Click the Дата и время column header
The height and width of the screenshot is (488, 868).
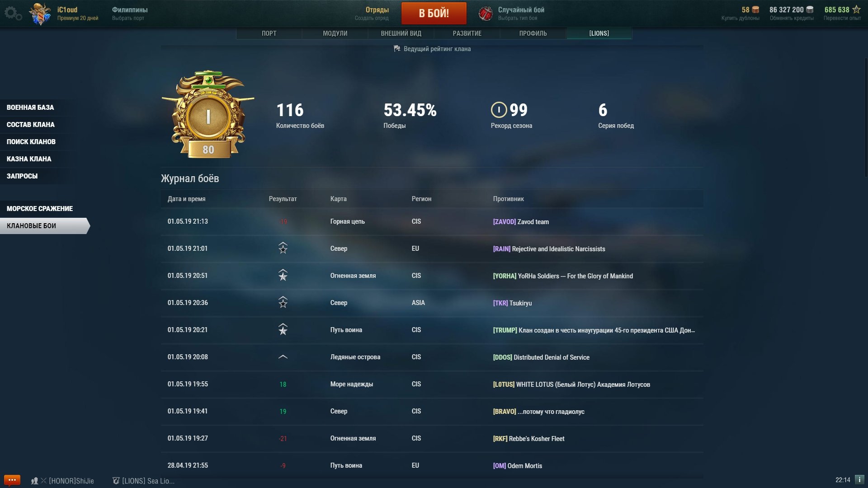click(186, 199)
